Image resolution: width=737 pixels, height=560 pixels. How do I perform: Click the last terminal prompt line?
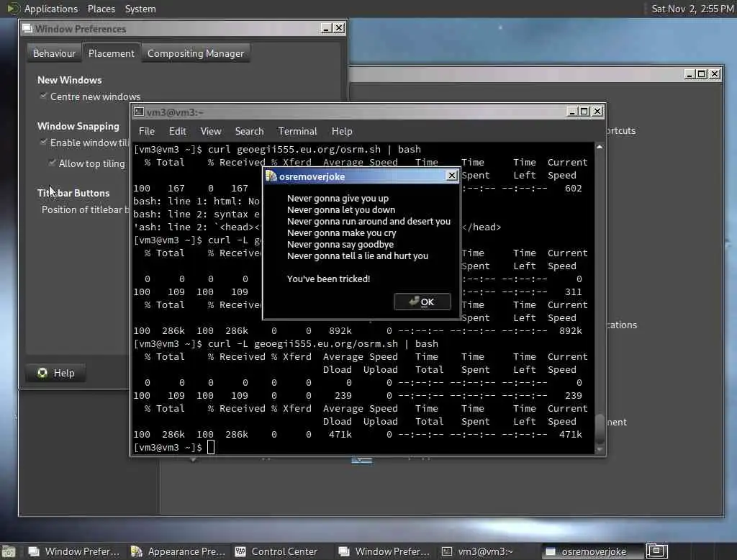tap(174, 448)
